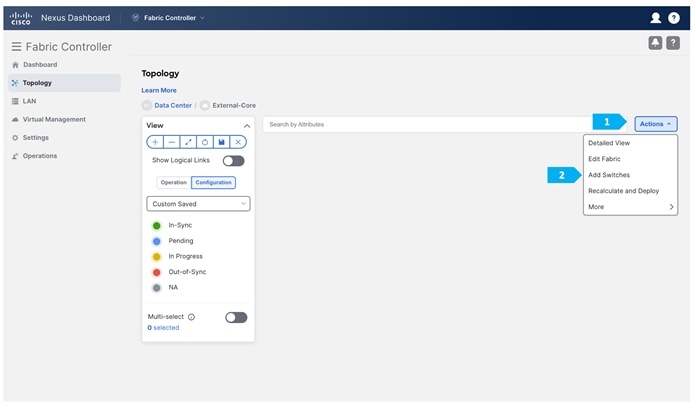
Task: Toggle Show Logical Links switch
Action: click(x=233, y=161)
